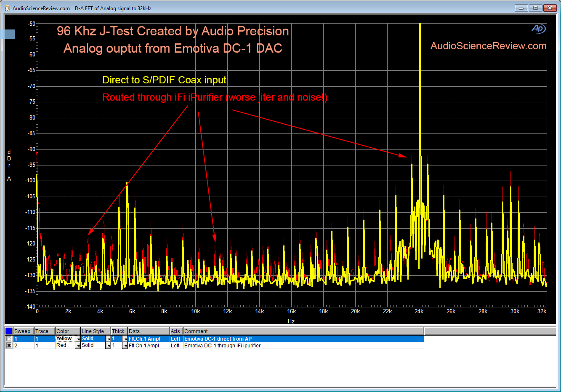Click 'Routed through iFi iPurifier' annotation text
This screenshot has height=392, width=561.
tap(162, 97)
